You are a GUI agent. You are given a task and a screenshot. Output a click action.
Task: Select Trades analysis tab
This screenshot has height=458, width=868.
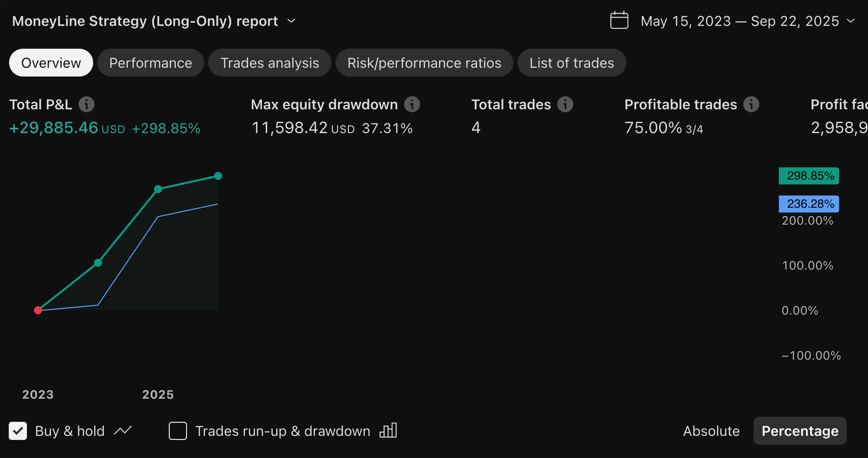click(269, 63)
